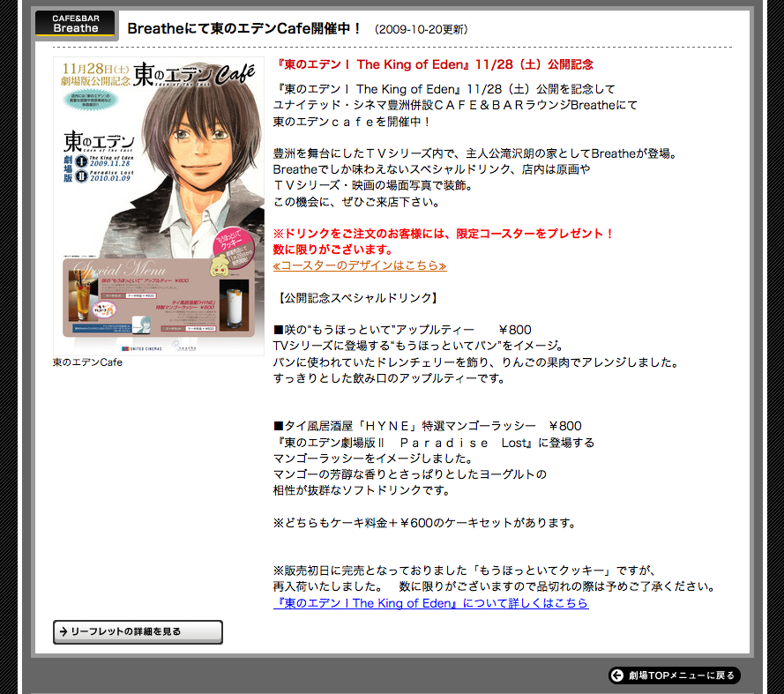Click the line この機会に、ぜひご来店下さい。
This screenshot has height=694, width=784.
[357, 202]
